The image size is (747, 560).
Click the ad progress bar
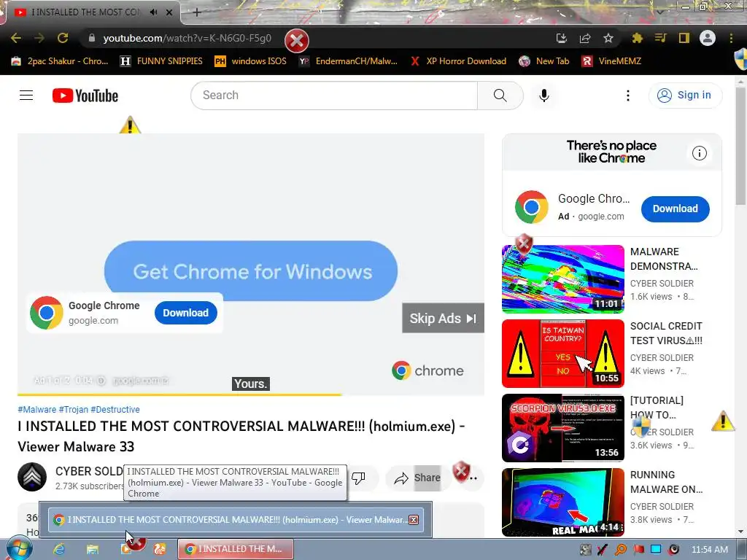point(251,394)
